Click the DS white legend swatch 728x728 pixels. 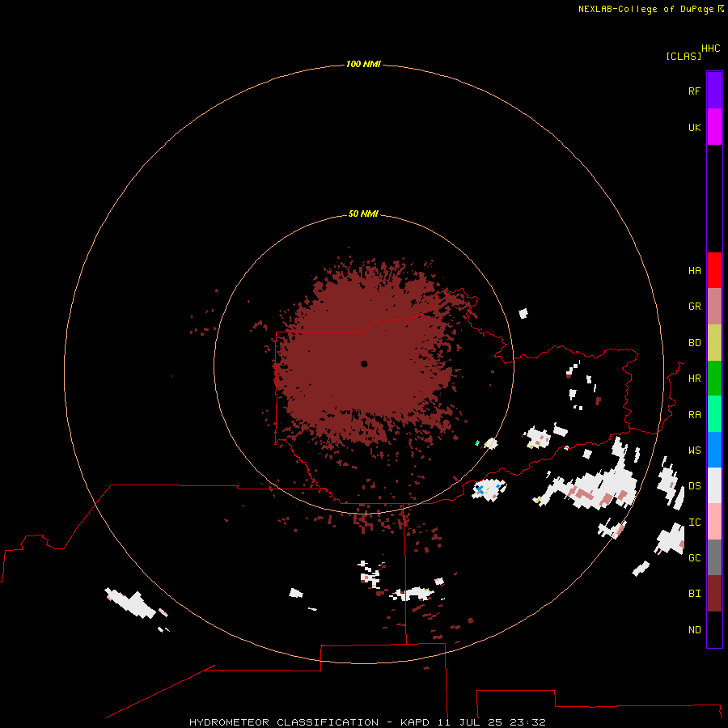coord(714,485)
